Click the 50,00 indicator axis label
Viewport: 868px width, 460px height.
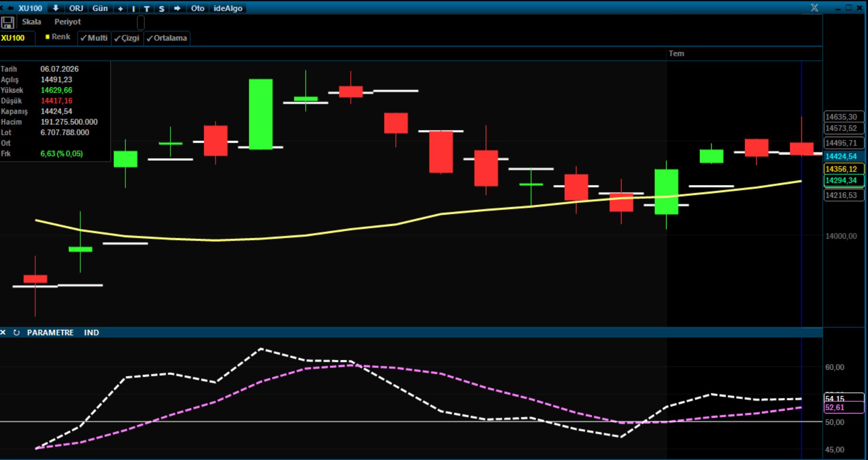coord(835,422)
